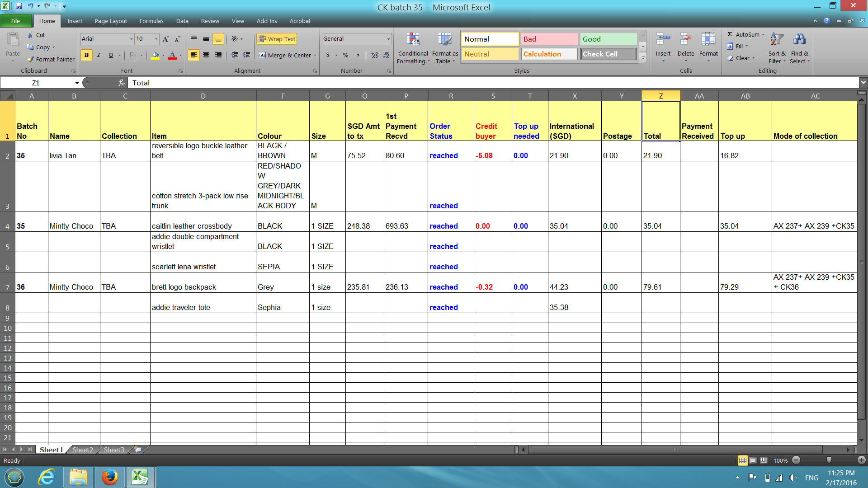Click Sort & Filter icon
The height and width of the screenshot is (488, 868).
[777, 40]
